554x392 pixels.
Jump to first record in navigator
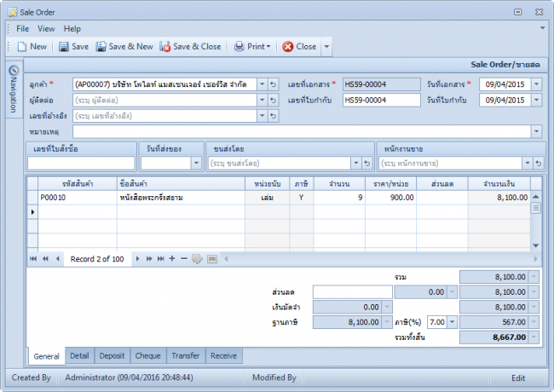(34, 258)
